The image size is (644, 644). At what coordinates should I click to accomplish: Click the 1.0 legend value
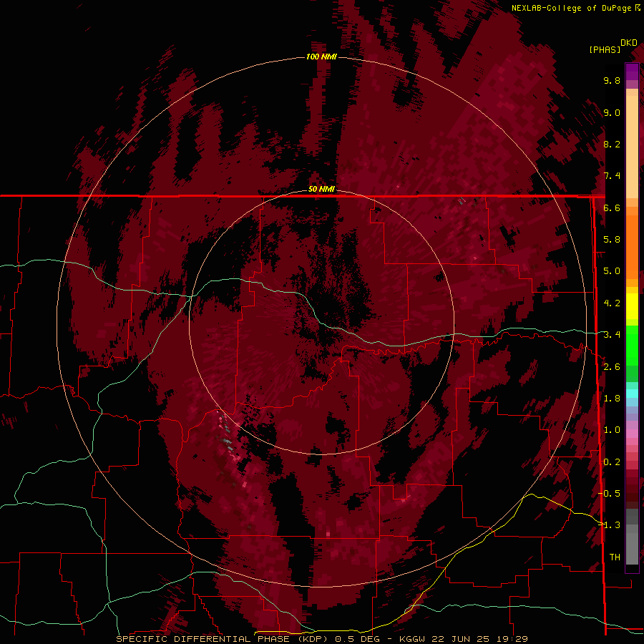click(612, 430)
